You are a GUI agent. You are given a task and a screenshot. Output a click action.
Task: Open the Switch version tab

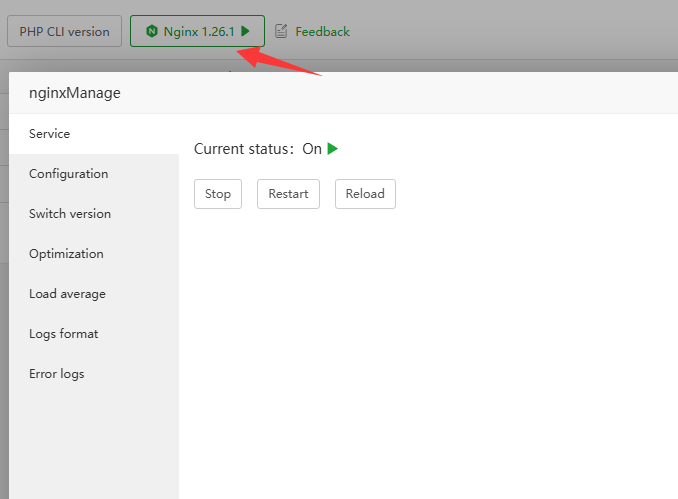[70, 214]
